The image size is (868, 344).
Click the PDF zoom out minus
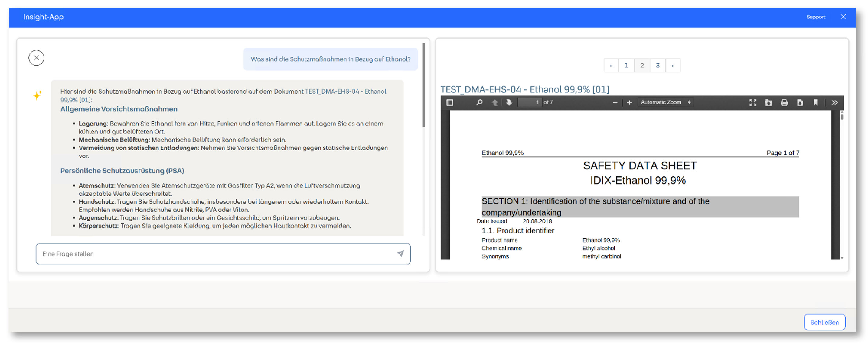coord(615,102)
